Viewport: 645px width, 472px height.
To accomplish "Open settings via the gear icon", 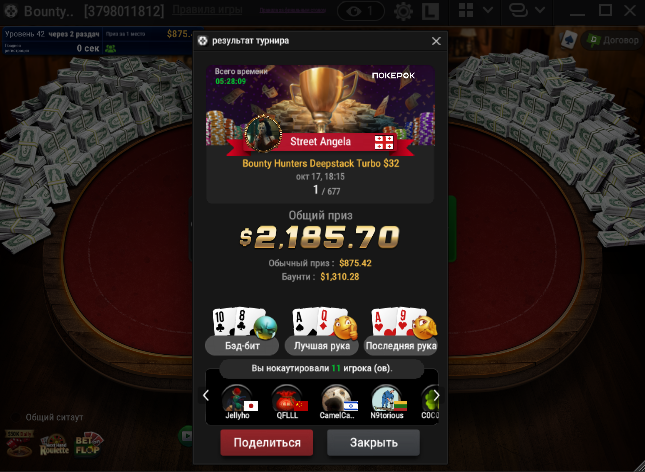I will [403, 11].
